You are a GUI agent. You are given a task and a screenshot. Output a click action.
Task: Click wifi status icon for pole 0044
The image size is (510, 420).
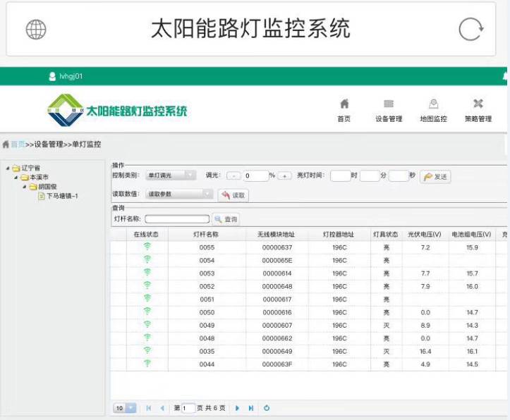(147, 363)
